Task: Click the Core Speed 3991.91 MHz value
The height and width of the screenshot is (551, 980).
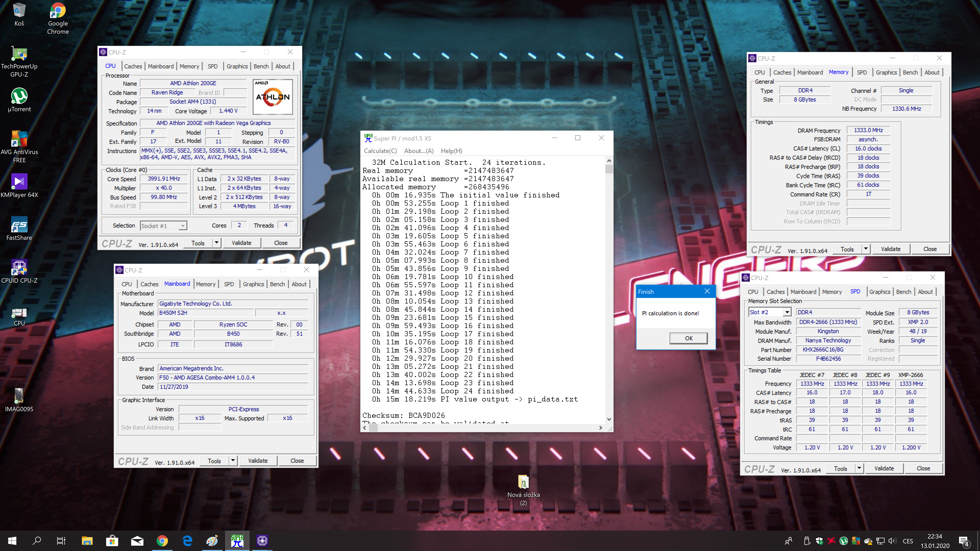Action: [x=164, y=179]
